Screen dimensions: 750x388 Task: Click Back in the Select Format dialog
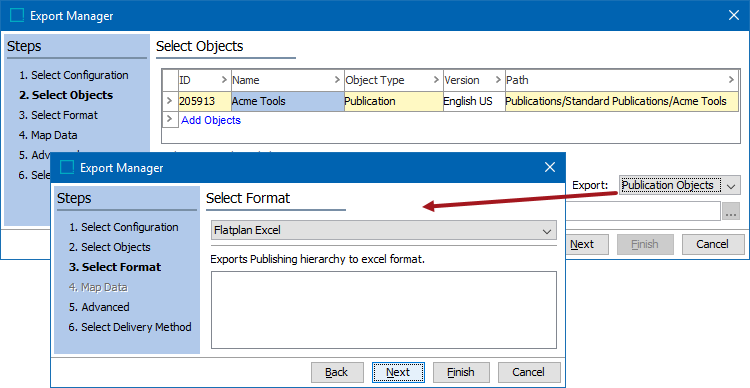(x=337, y=372)
